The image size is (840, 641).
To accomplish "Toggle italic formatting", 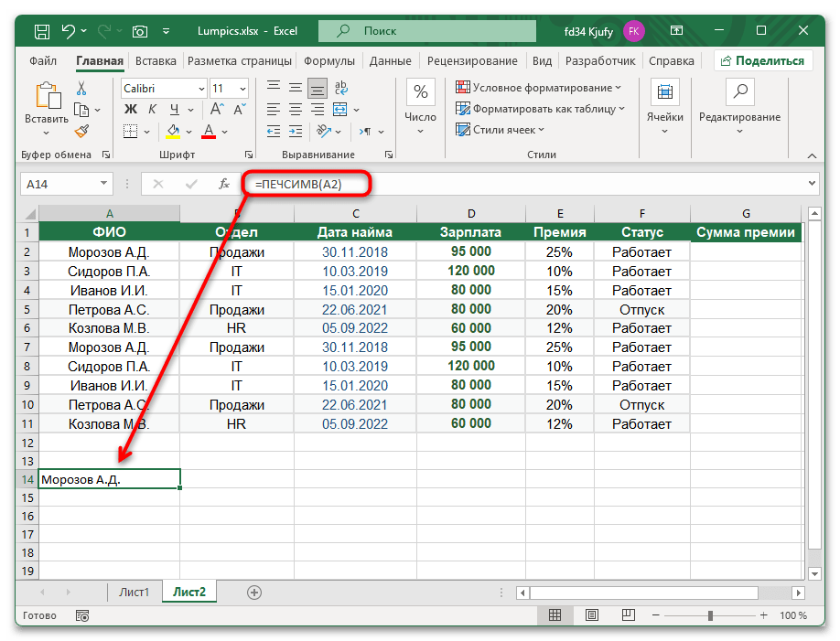I will [x=153, y=109].
